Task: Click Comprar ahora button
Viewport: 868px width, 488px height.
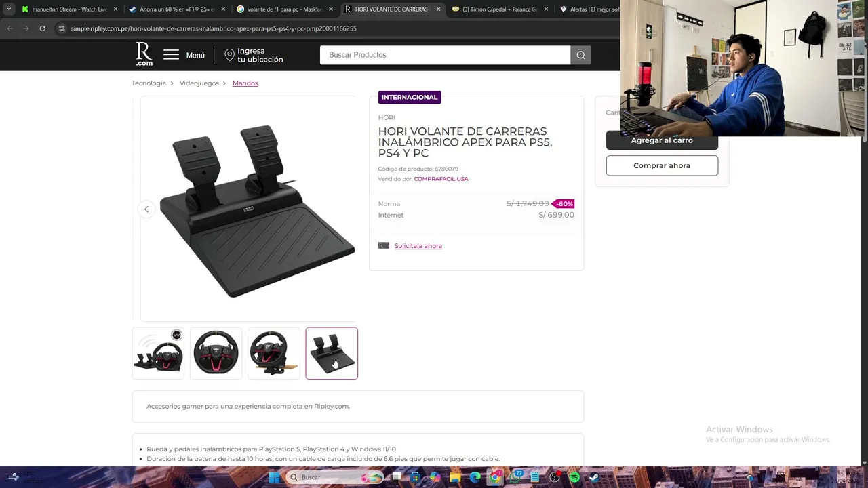Action: pyautogui.click(x=662, y=165)
